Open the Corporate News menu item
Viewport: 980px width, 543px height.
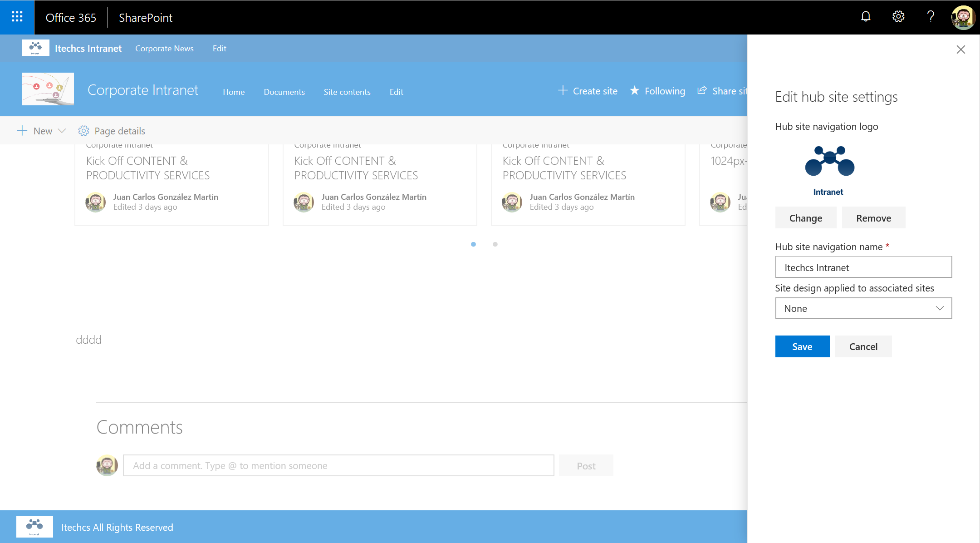pyautogui.click(x=164, y=48)
